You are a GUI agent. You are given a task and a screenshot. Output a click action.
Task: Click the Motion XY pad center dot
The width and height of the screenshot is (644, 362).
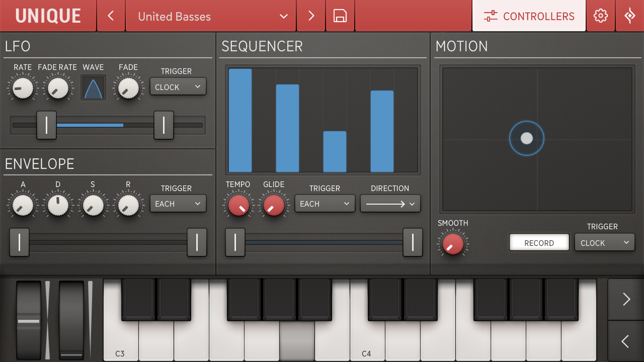click(526, 138)
